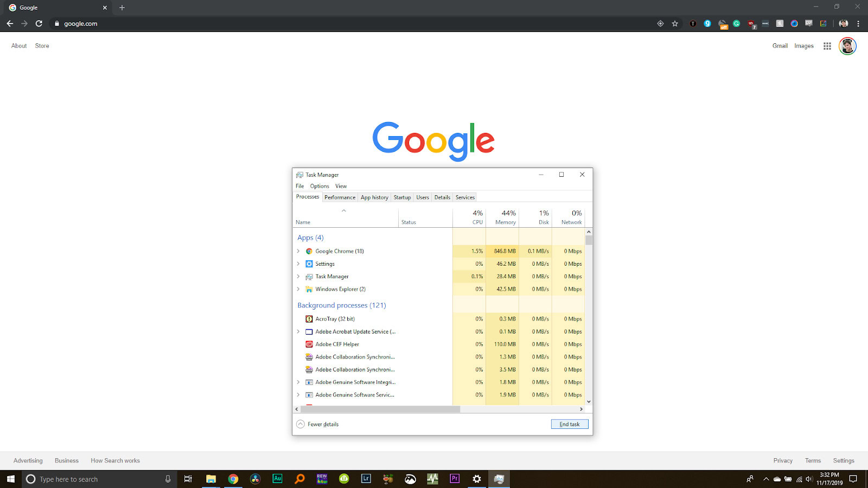Image resolution: width=868 pixels, height=488 pixels.
Task: Sort processes by the Memory column
Action: click(502, 217)
